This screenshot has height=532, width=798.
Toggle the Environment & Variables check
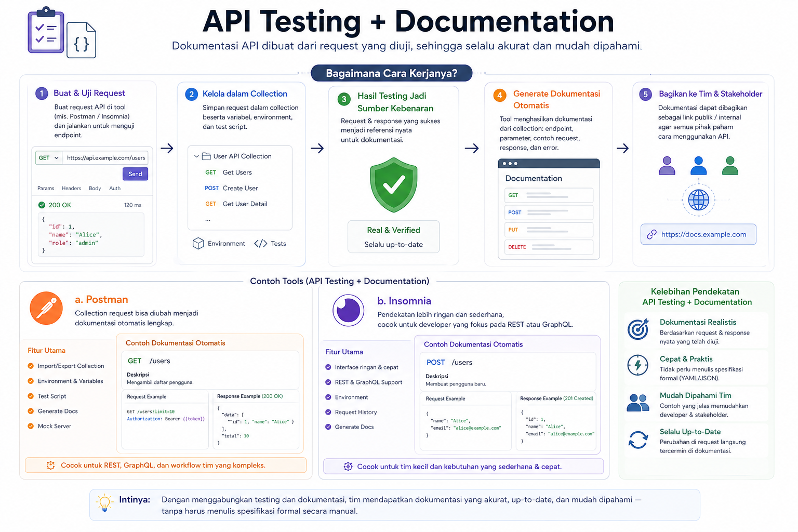pos(31,381)
